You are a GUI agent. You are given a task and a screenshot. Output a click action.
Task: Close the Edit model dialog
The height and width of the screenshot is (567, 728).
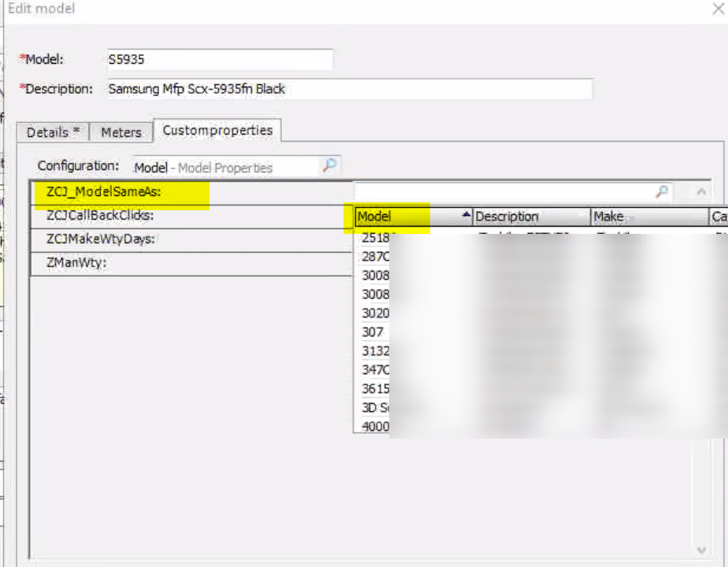pos(718,9)
